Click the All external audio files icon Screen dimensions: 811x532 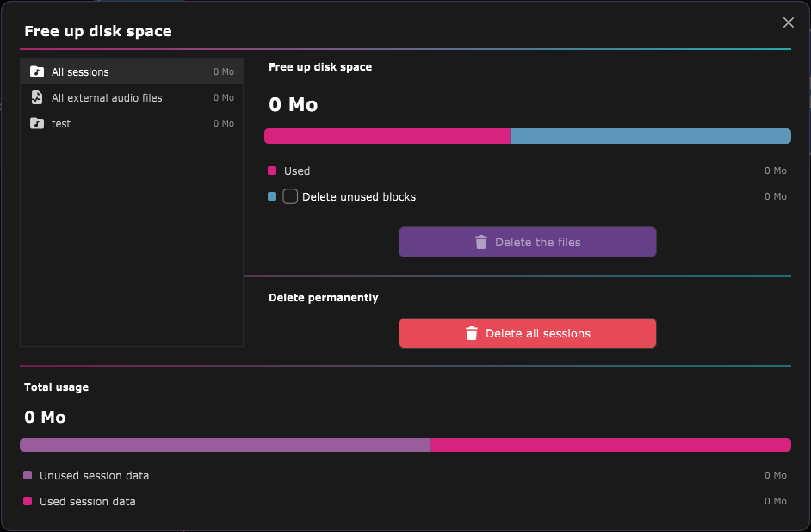(x=37, y=97)
